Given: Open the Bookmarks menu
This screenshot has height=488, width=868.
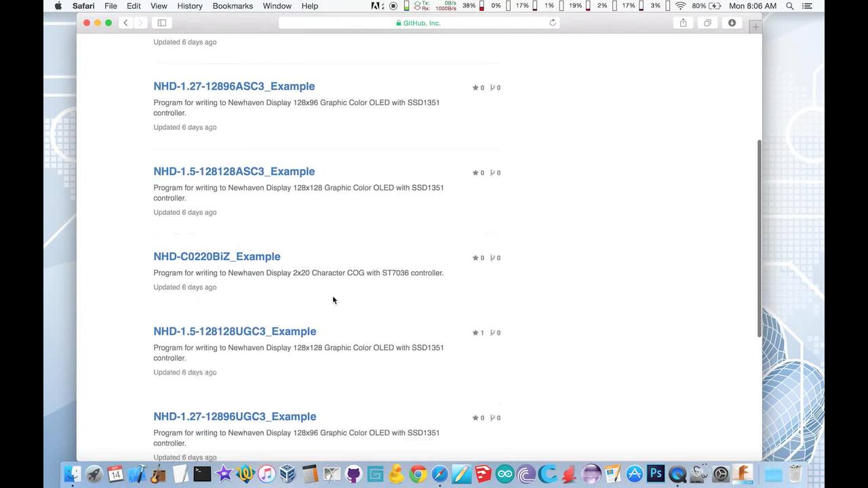Looking at the screenshot, I should point(233,6).
